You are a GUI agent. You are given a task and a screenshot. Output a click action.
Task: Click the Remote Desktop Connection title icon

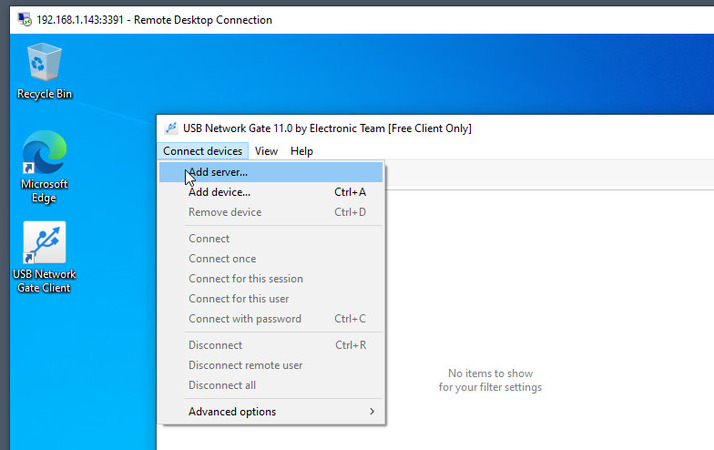[x=25, y=20]
